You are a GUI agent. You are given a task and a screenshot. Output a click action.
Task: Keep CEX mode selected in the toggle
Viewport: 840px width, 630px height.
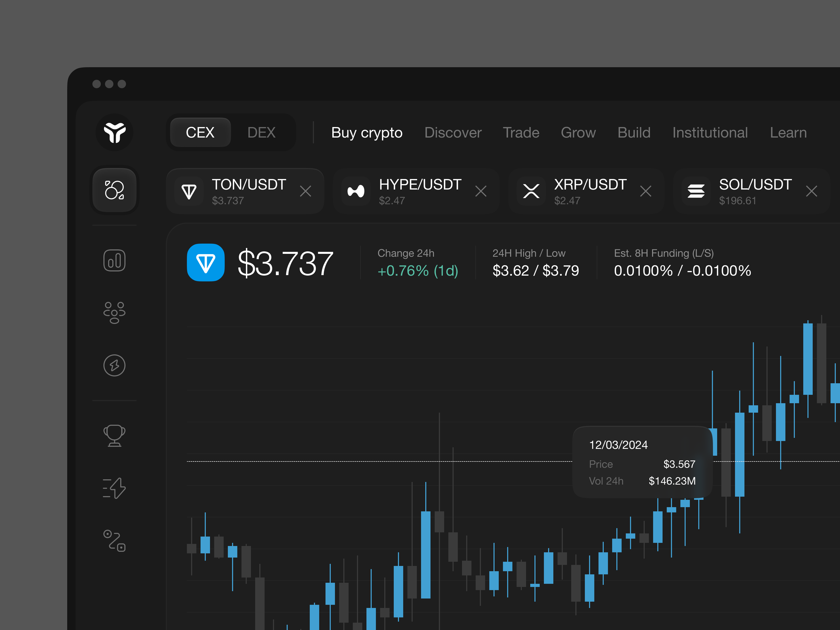click(200, 132)
